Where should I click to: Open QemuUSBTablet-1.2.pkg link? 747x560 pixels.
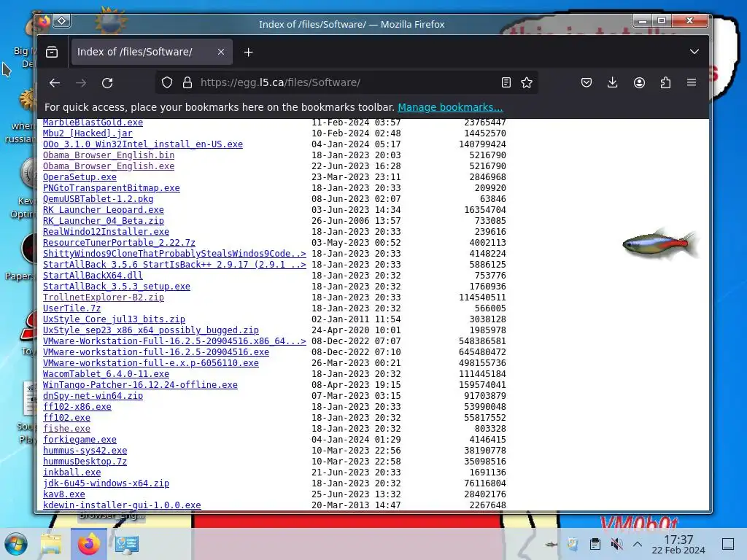pos(98,199)
